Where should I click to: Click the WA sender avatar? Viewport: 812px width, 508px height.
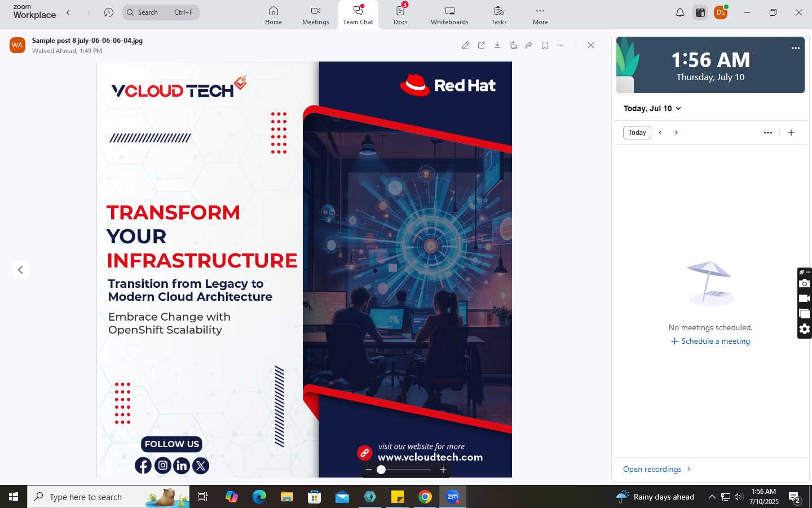point(17,45)
